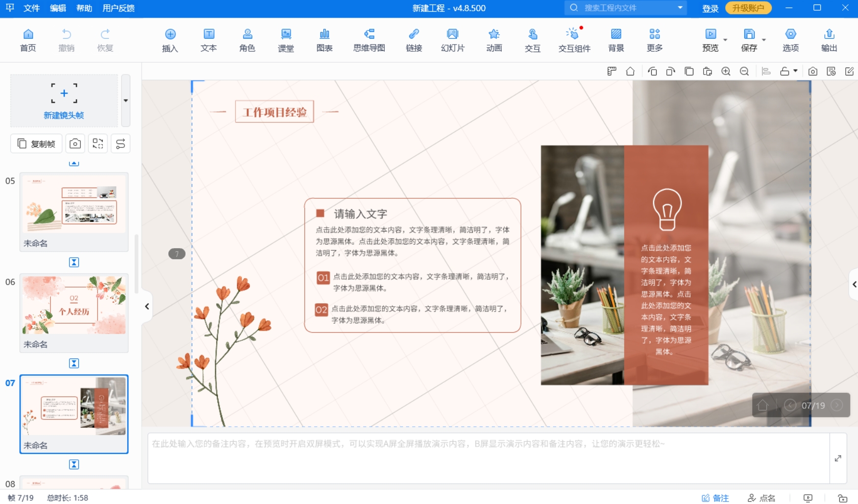Open the lock options dropdown arrow
The width and height of the screenshot is (858, 504).
(795, 71)
